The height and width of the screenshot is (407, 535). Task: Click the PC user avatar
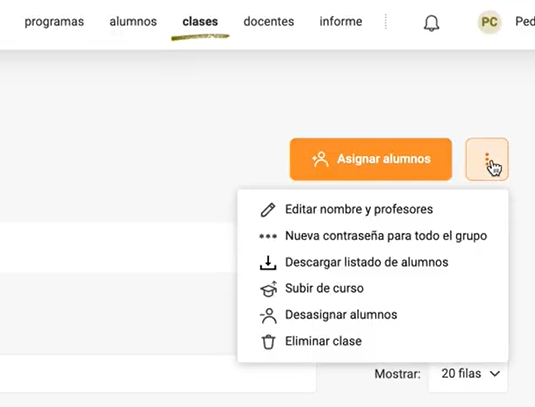point(489,22)
